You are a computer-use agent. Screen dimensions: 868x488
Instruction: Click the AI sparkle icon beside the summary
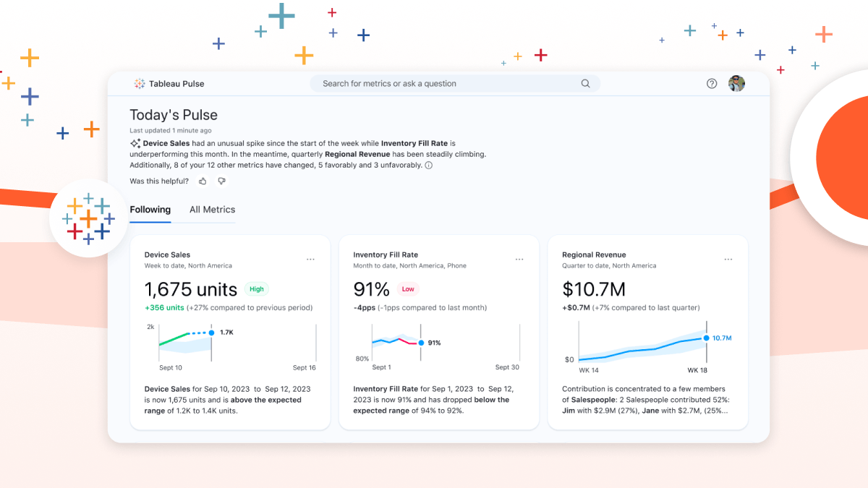click(x=135, y=142)
